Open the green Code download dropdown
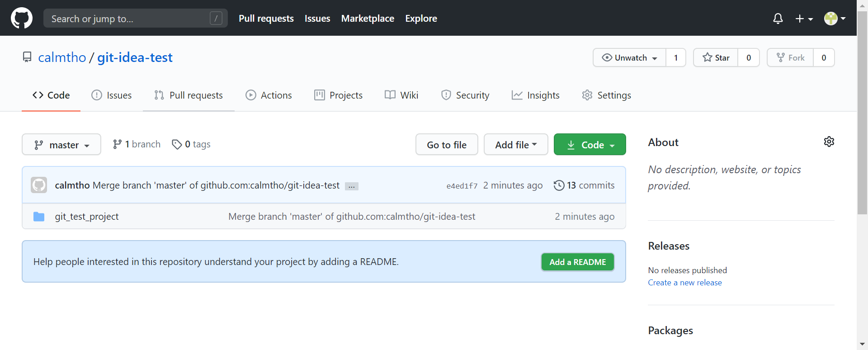Viewport: 868px width, 350px height. [590, 144]
